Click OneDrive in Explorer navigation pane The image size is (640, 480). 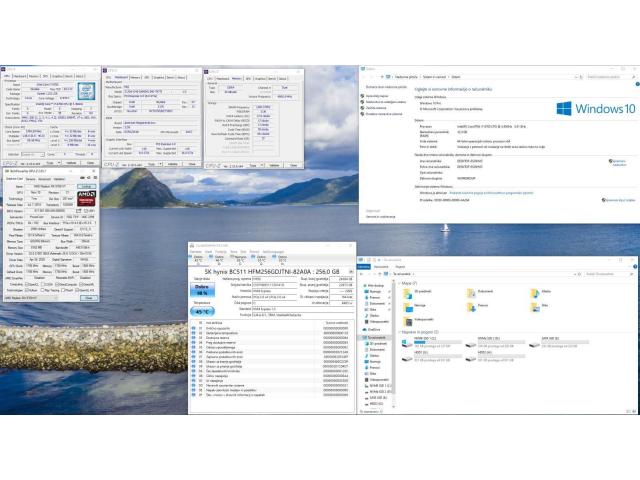[372, 329]
